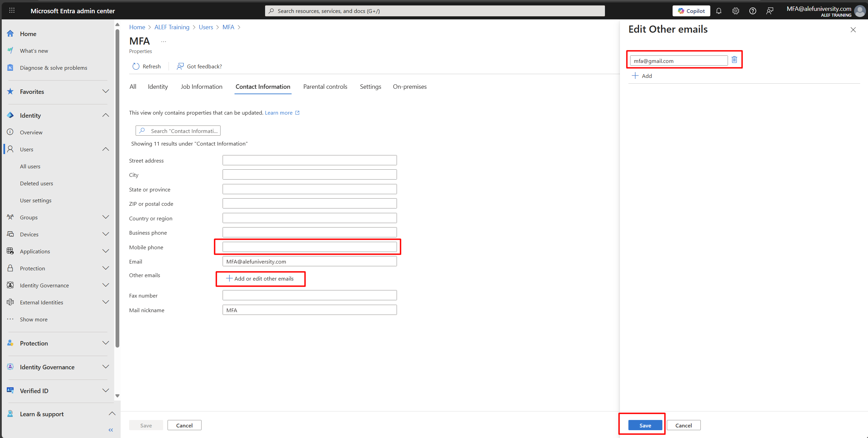
Task: Expand the Applications chevron
Action: click(106, 251)
